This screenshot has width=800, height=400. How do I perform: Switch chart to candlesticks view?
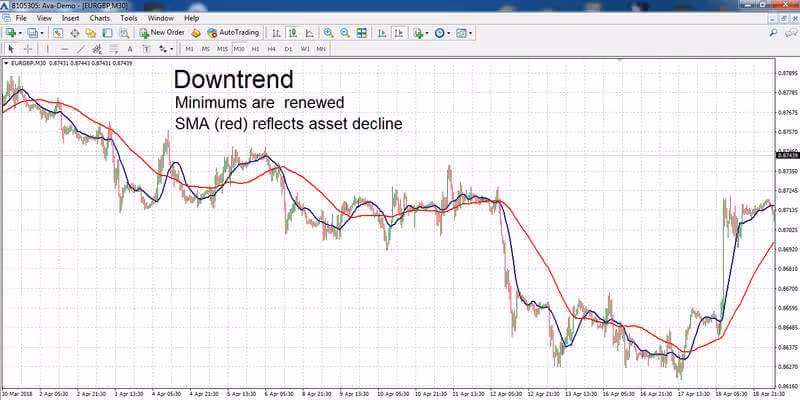pyautogui.click(x=293, y=33)
